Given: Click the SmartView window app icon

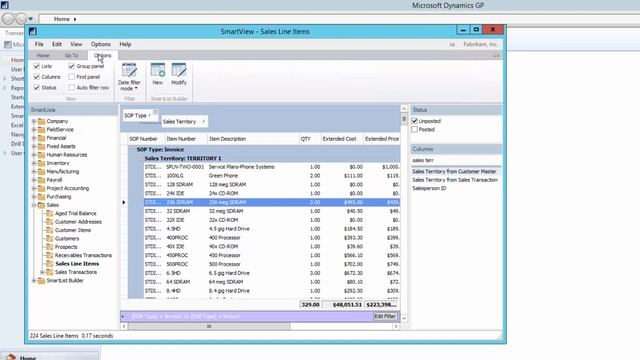Looking at the screenshot, I should [x=33, y=31].
